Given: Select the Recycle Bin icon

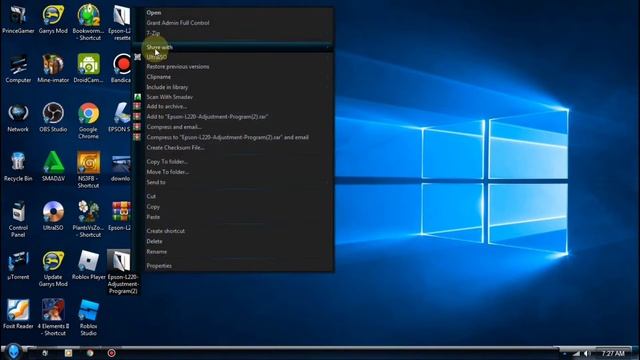Looking at the screenshot, I should (18, 167).
